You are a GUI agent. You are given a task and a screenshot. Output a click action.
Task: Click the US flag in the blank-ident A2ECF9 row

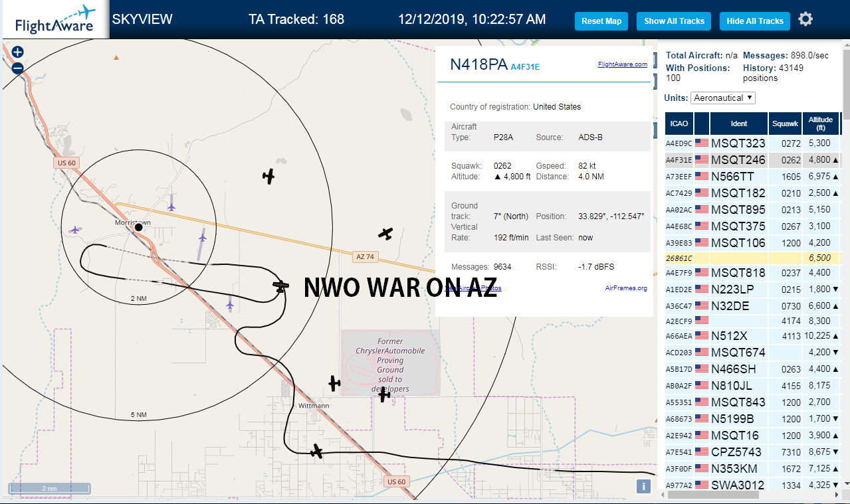pyautogui.click(x=702, y=319)
